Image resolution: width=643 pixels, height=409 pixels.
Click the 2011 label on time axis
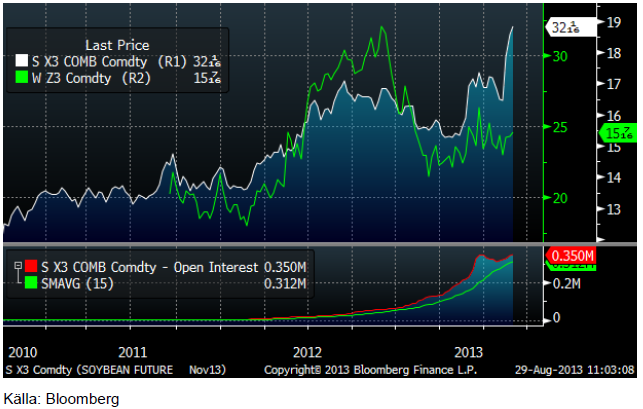pos(134,352)
